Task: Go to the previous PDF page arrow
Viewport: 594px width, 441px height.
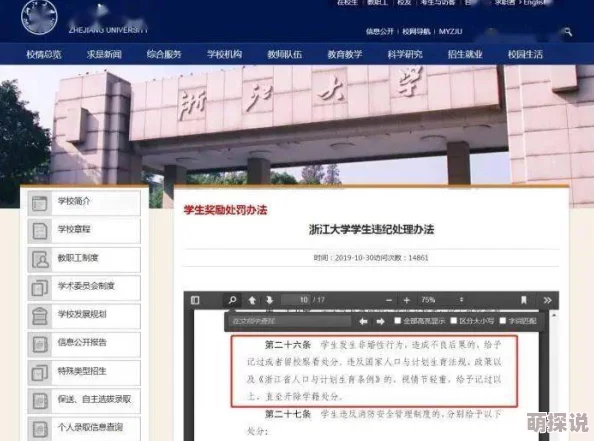Action: click(x=252, y=300)
